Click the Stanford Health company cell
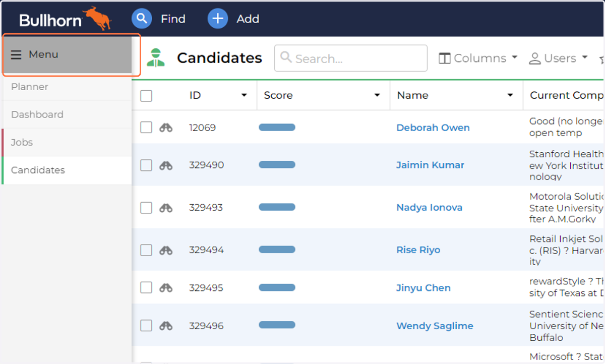Viewport: 605px width, 364px height. coord(566,165)
